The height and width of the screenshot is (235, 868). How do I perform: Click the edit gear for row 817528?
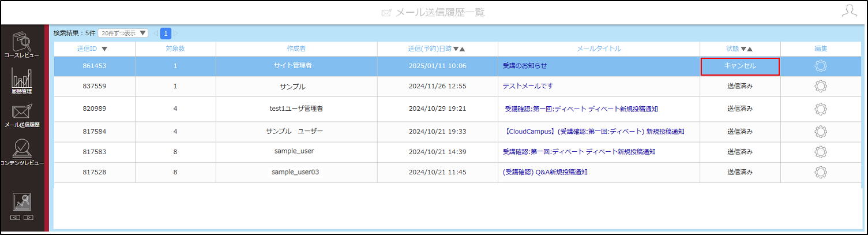pyautogui.click(x=821, y=172)
